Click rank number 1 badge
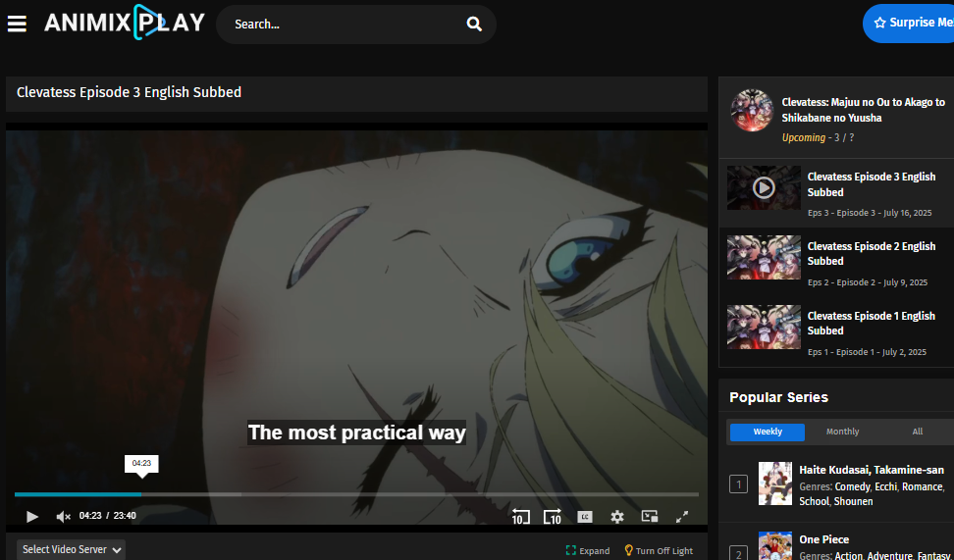Viewport: 954px width, 560px height. click(739, 484)
